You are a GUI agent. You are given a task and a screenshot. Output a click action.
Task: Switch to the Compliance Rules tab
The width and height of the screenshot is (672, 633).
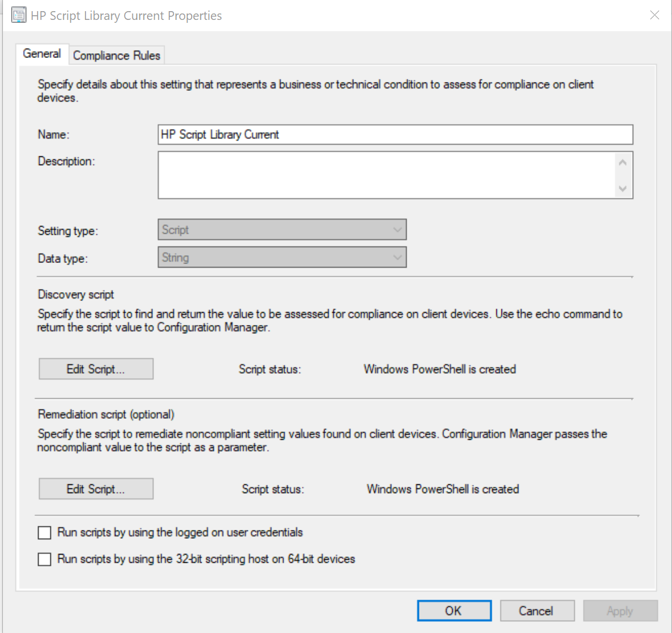(x=116, y=54)
